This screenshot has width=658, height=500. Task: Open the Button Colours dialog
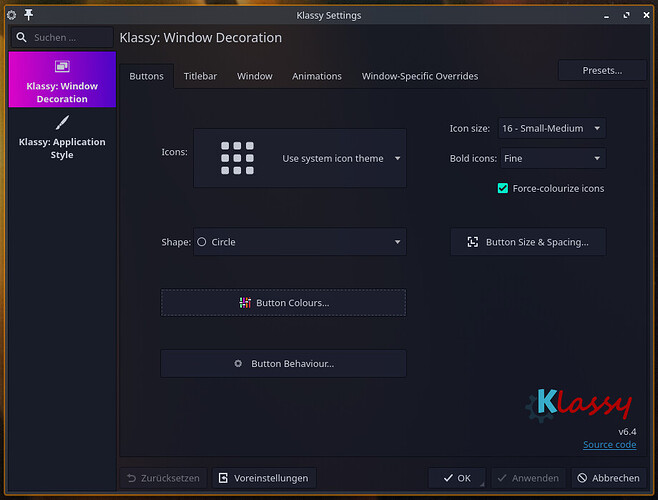coord(283,303)
